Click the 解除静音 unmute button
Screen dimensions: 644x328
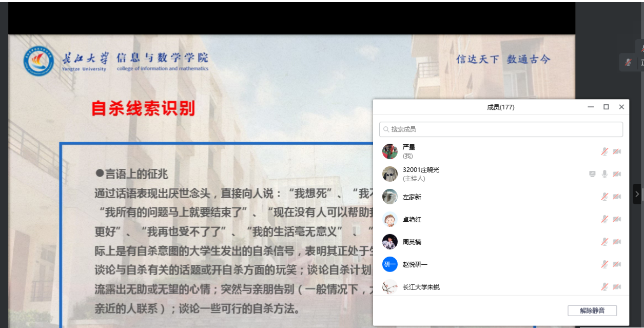coord(592,311)
